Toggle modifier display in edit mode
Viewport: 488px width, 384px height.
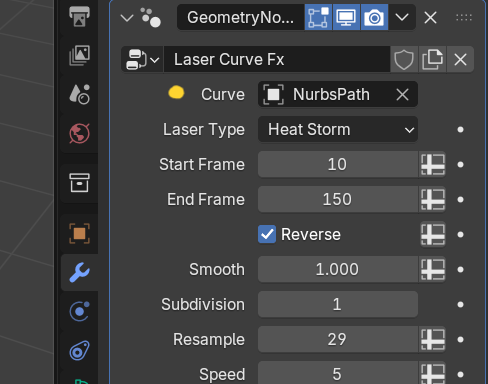tap(318, 17)
